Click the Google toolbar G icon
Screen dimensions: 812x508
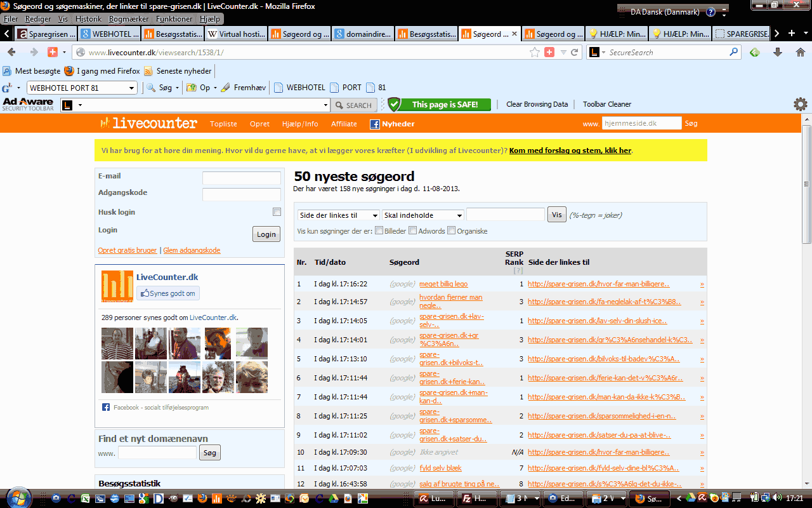point(6,88)
